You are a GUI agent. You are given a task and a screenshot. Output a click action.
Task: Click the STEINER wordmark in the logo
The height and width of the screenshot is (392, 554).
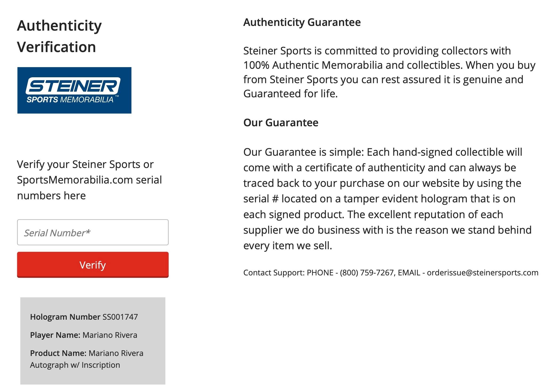coord(73,86)
